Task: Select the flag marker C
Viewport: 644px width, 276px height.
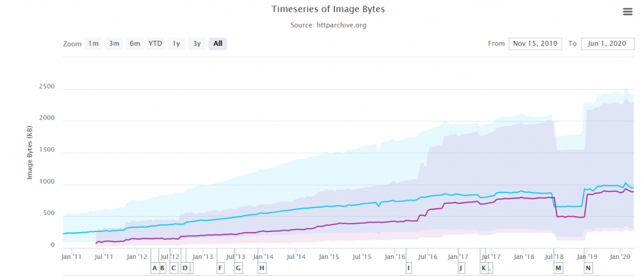Action: [x=174, y=268]
